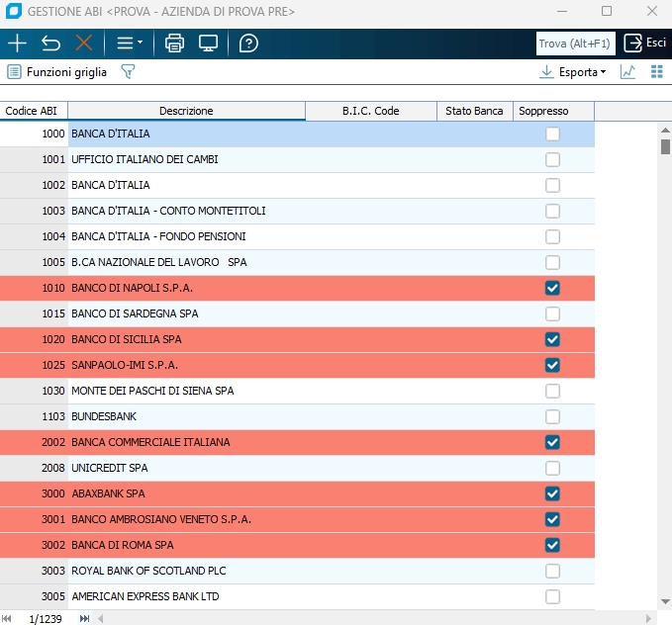Jump to last record navigation button

pyautogui.click(x=84, y=618)
